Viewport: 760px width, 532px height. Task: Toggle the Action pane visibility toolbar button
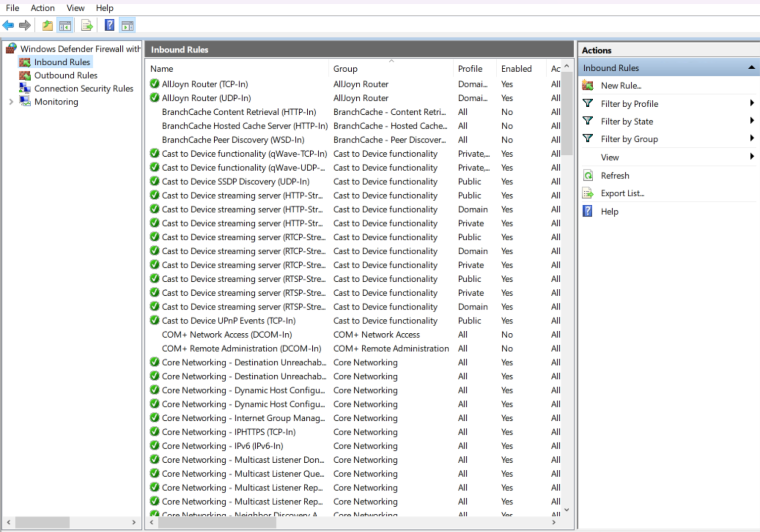pos(127,25)
